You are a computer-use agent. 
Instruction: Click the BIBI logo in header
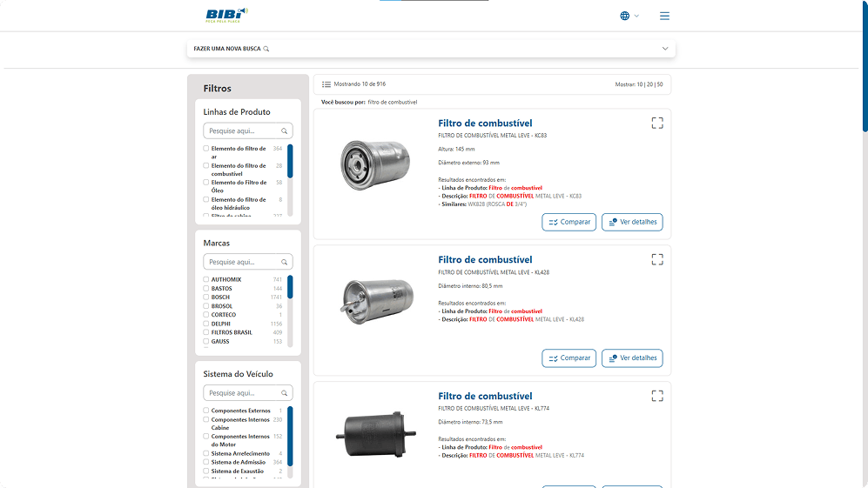point(226,15)
